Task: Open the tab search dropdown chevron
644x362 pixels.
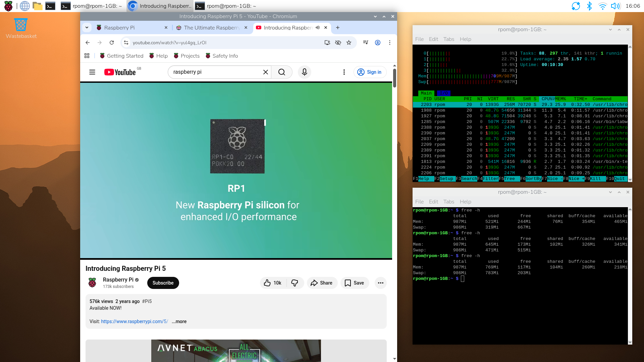Action: (x=87, y=28)
